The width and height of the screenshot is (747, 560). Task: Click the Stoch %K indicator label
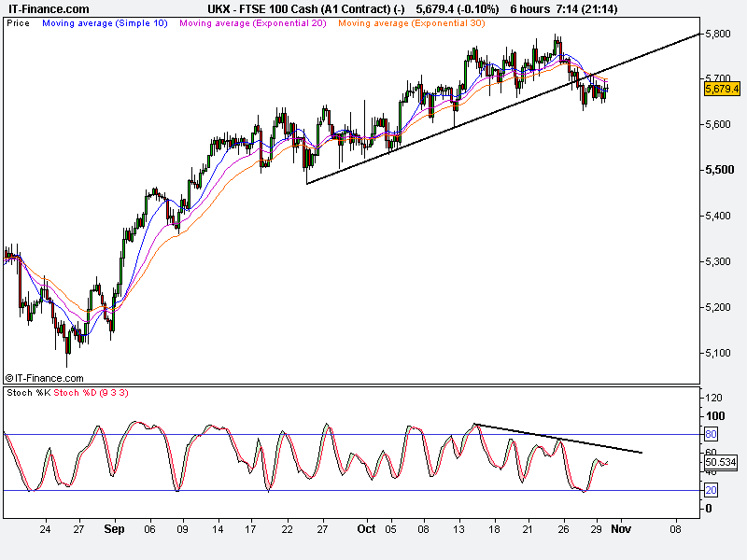(29, 393)
